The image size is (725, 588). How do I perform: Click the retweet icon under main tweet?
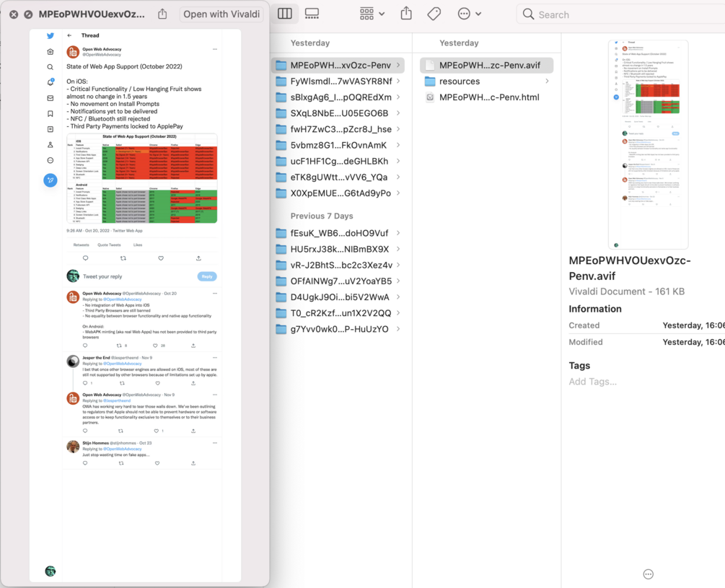pyautogui.click(x=123, y=258)
